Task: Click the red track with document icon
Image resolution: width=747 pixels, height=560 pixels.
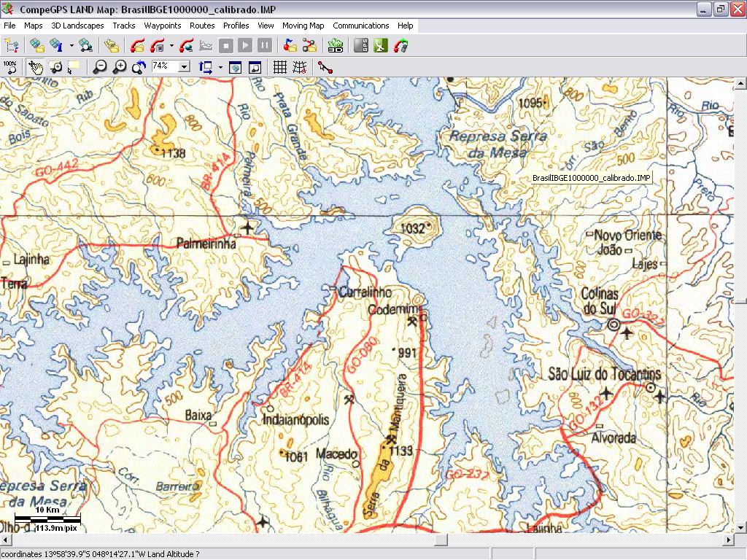Action: (x=158, y=46)
